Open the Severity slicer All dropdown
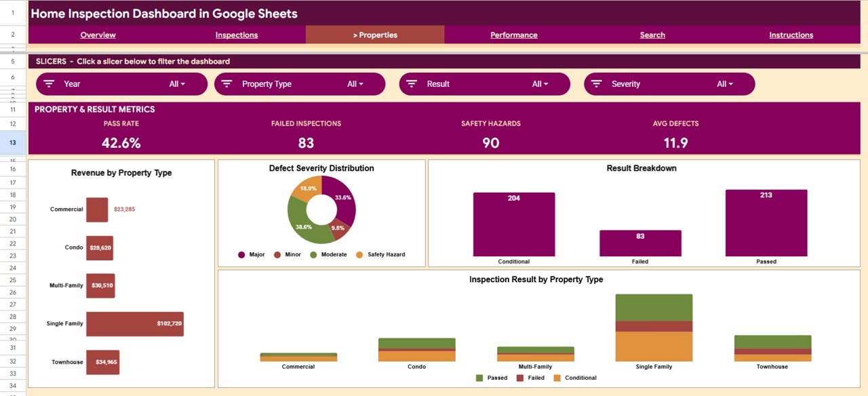The image size is (868, 396). [x=725, y=84]
